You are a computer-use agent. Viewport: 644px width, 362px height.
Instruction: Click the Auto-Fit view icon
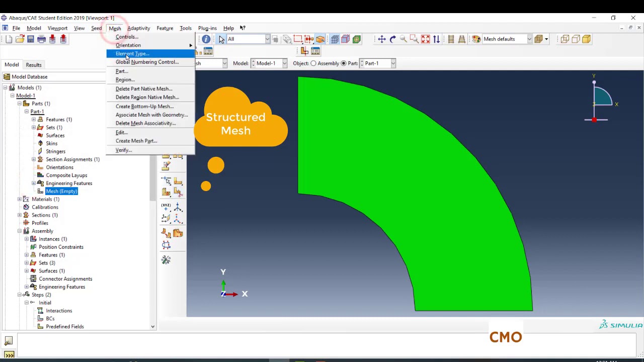tap(425, 39)
